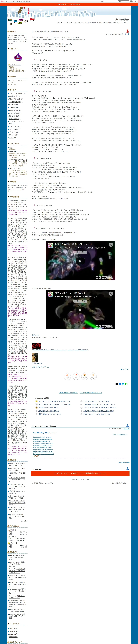Open the フォロワー一覧 link
Viewport: 138px width, 644px height.
[84, 480]
